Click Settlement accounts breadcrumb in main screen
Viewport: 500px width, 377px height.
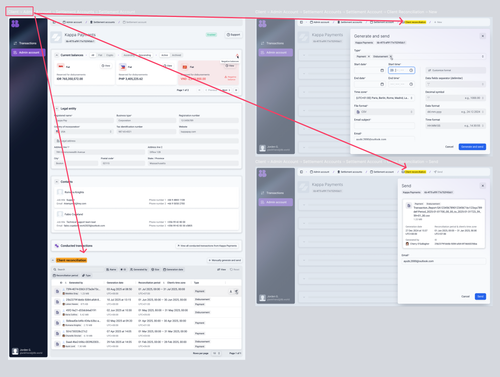tap(102, 22)
